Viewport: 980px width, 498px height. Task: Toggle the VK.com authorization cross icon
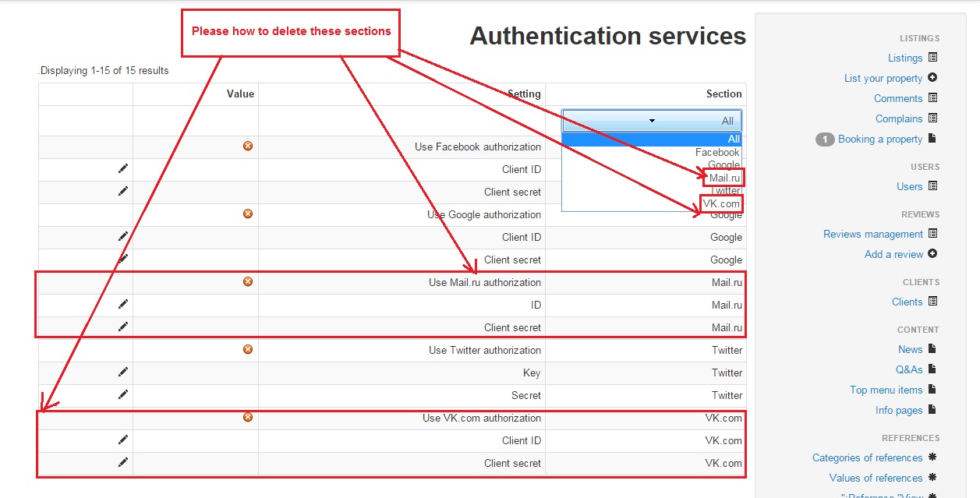click(x=247, y=417)
